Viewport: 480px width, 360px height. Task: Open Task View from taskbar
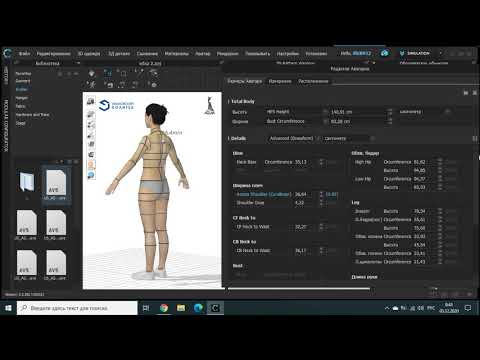pos(146,308)
